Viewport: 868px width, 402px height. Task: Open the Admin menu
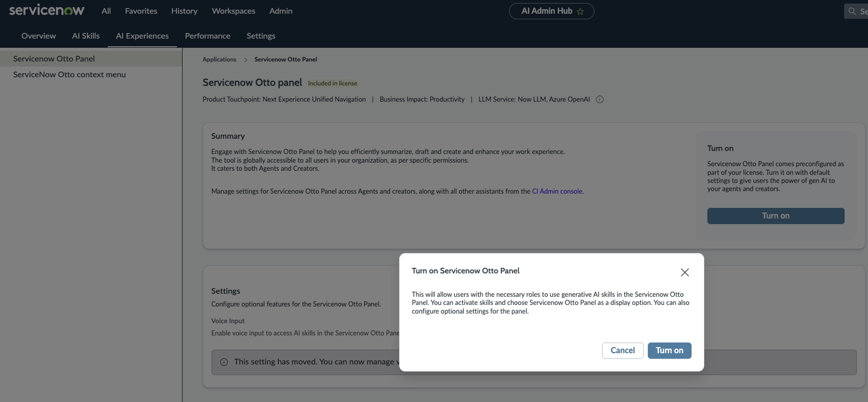coord(281,11)
